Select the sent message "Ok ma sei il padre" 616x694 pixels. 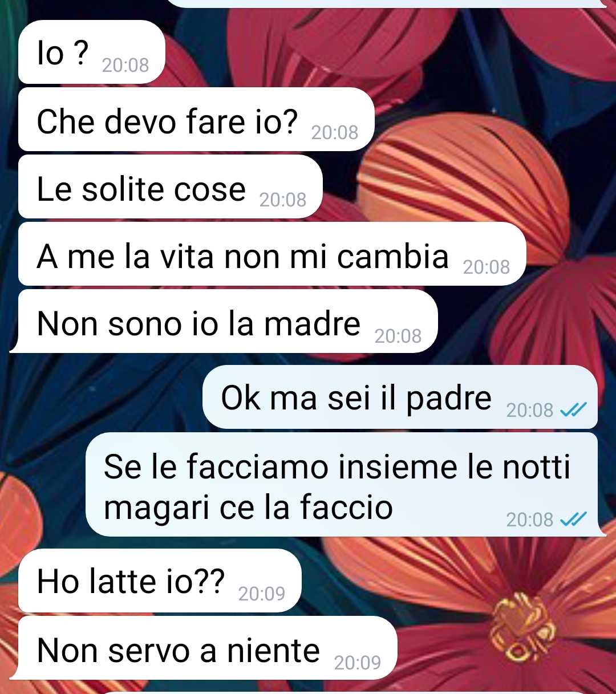(x=400, y=397)
